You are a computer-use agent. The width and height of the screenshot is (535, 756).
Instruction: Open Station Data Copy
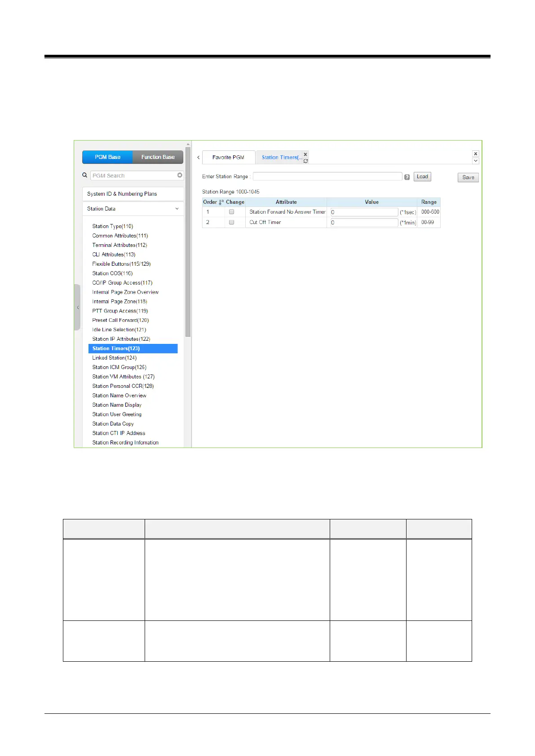pos(113,424)
